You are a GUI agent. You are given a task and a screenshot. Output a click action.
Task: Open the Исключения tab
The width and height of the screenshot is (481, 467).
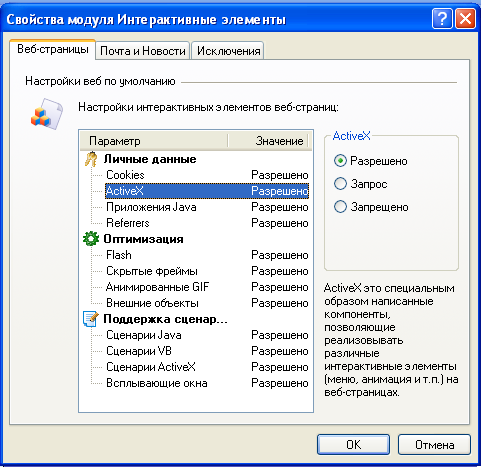228,51
